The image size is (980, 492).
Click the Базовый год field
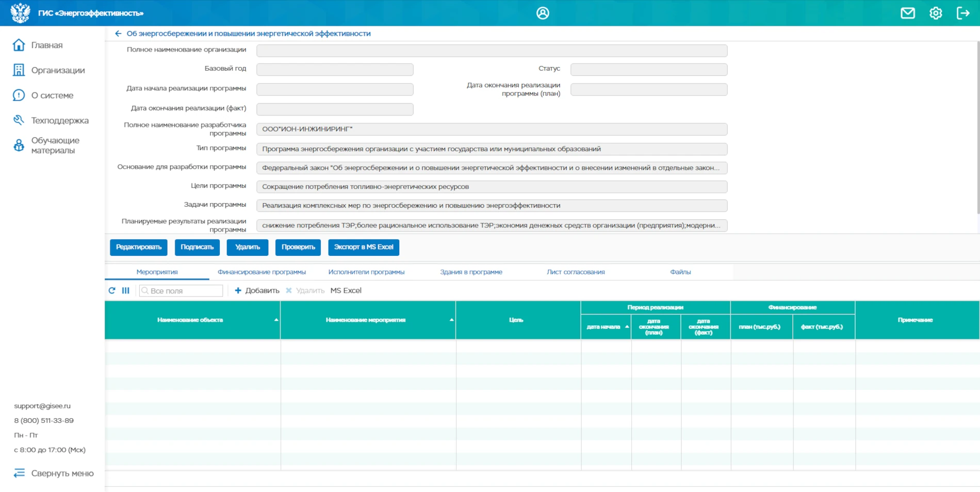coord(335,70)
